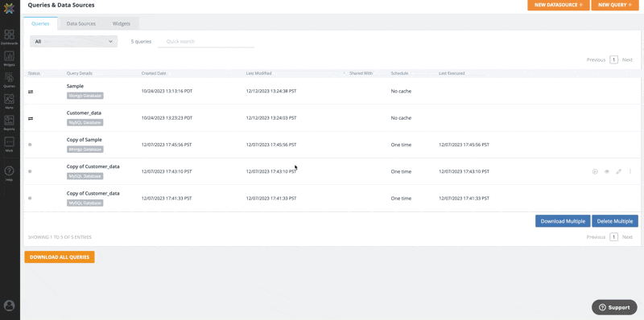Click Previous in the top pagination
This screenshot has height=320, width=644.
596,59
